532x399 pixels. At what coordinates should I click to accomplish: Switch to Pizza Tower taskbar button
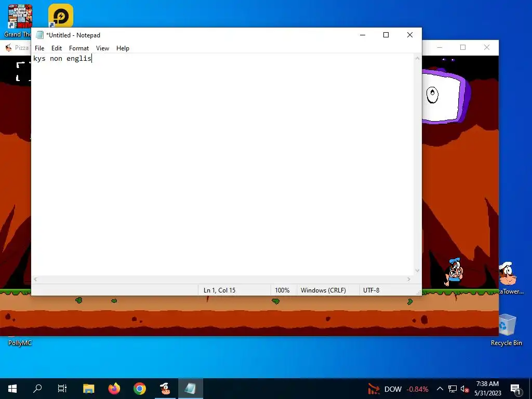(x=165, y=389)
